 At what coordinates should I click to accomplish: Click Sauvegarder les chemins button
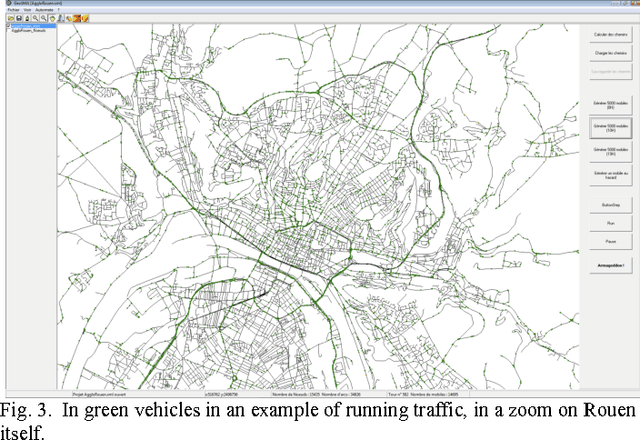(x=611, y=71)
